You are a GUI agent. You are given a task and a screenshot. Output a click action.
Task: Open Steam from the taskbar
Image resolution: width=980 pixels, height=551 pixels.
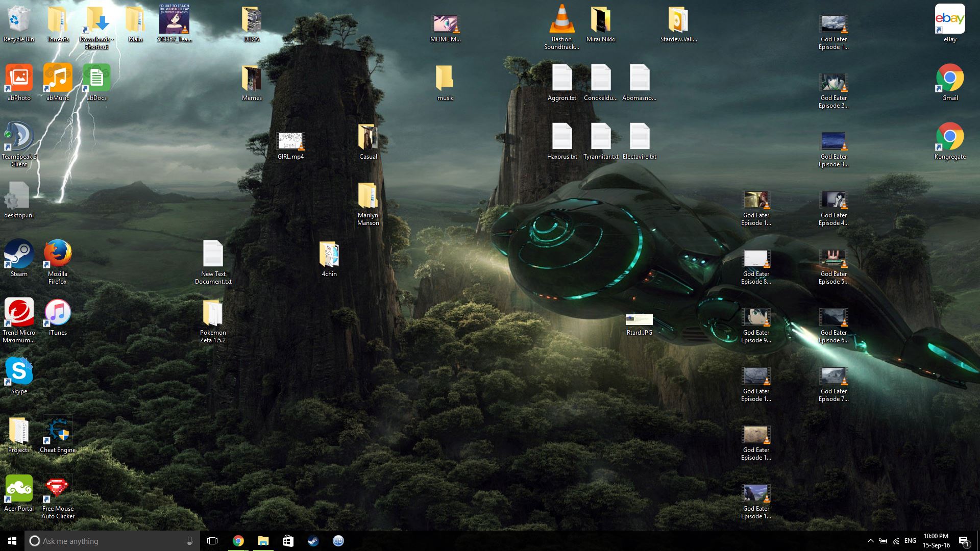313,541
